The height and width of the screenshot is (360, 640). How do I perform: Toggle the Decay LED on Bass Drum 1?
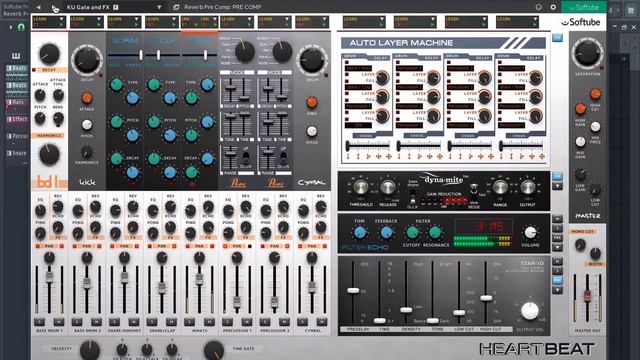pos(34,70)
